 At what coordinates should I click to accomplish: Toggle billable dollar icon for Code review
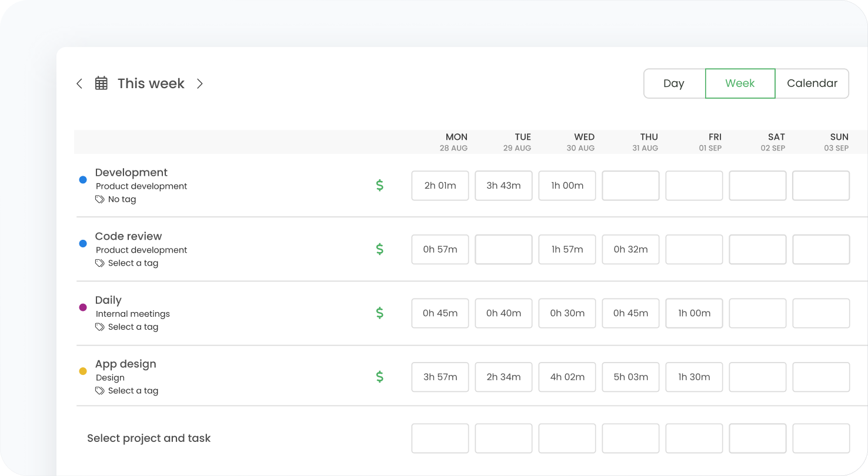(x=380, y=249)
